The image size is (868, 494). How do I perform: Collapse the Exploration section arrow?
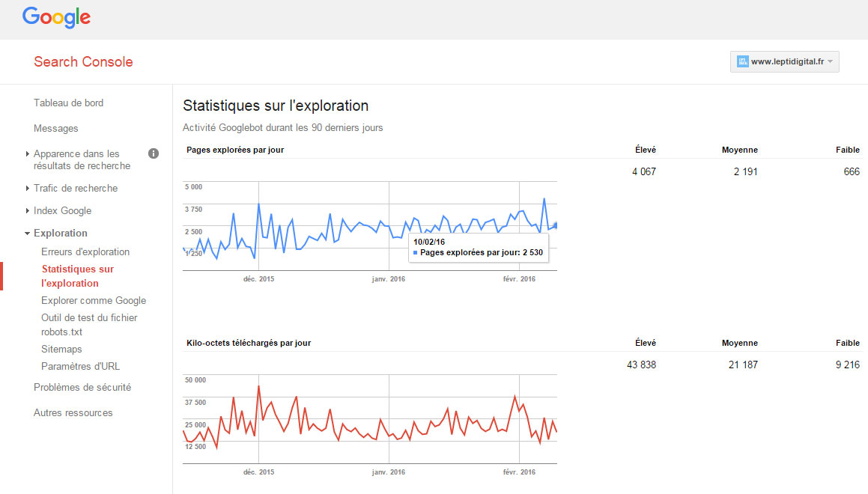tap(27, 234)
